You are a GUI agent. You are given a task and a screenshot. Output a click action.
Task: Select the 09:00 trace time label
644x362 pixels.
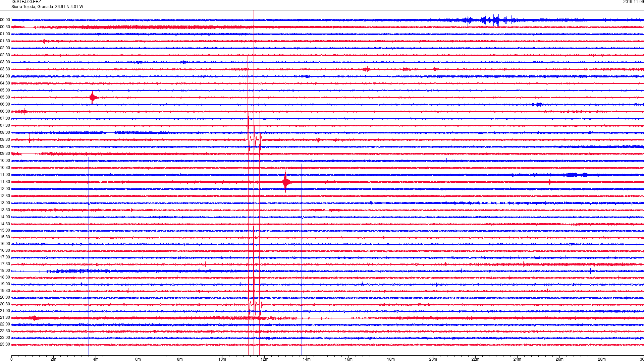(x=5, y=146)
